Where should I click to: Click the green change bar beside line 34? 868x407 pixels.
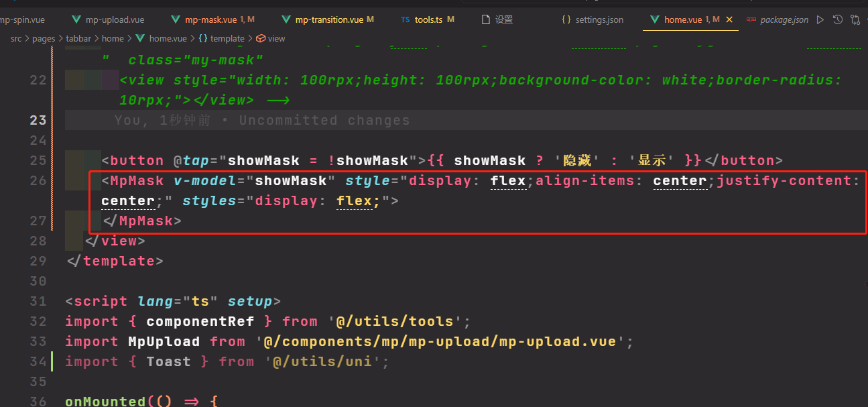pos(52,361)
